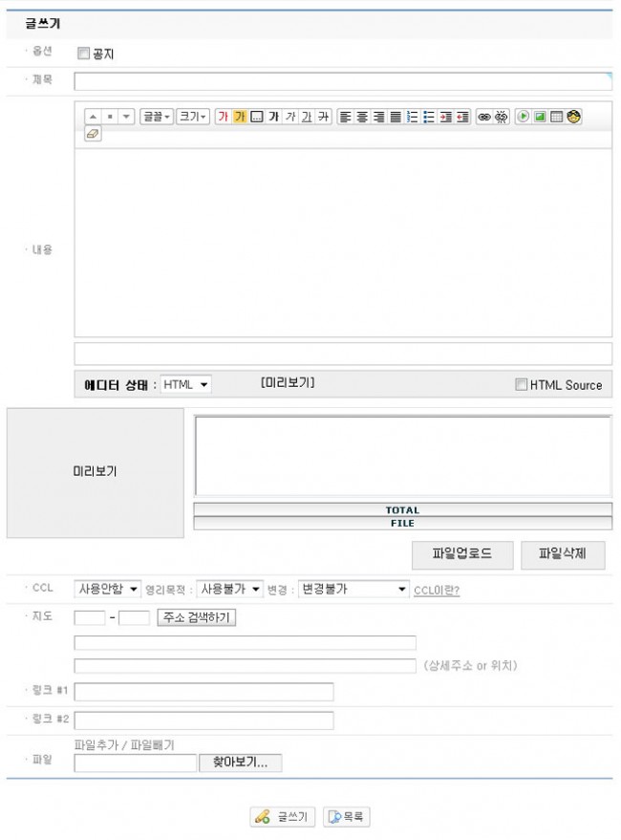Align text to the left

click(346, 117)
